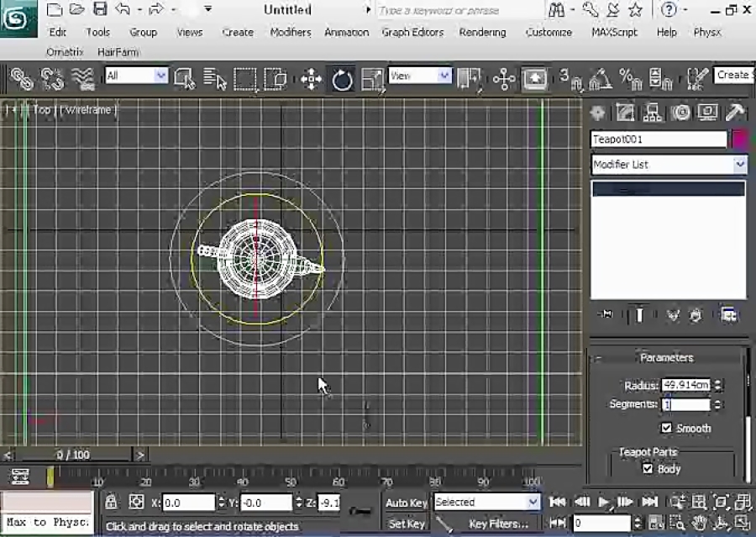
Task: Open the Rendering menu
Action: pos(482,32)
